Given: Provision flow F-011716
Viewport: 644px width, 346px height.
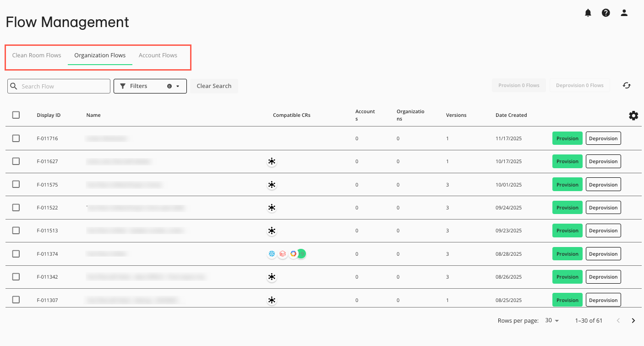Looking at the screenshot, I should [x=568, y=138].
